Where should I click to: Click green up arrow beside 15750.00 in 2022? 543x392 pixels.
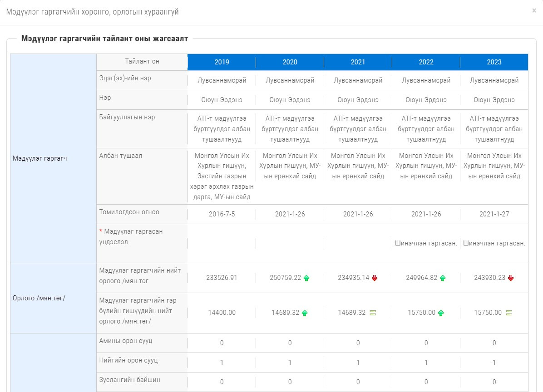coord(441,313)
